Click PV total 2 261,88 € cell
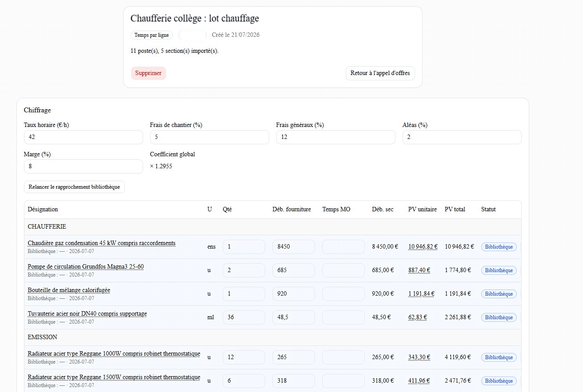The image size is (583, 392). click(458, 317)
